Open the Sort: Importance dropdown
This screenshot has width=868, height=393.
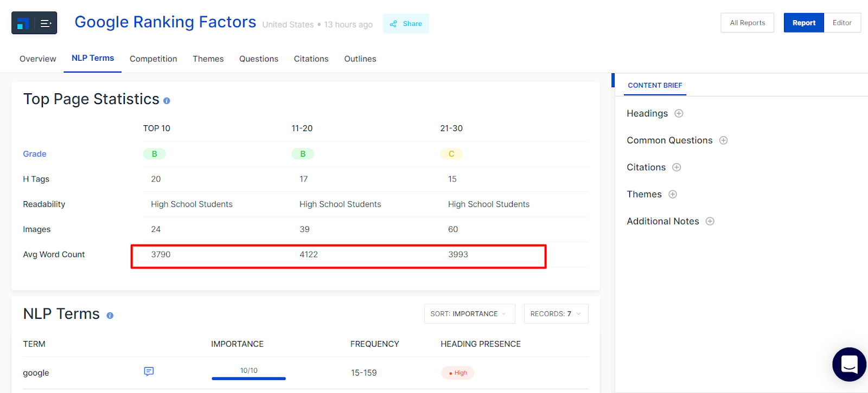[x=469, y=314]
